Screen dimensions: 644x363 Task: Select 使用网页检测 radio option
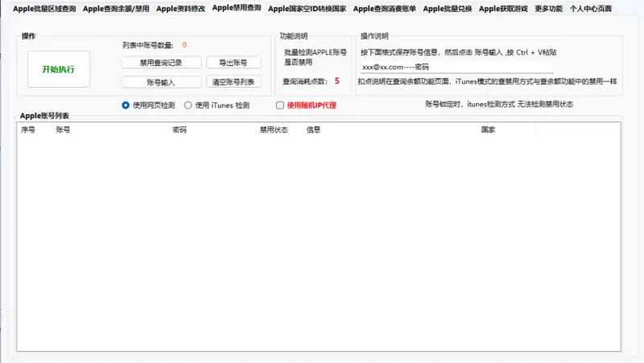click(126, 105)
